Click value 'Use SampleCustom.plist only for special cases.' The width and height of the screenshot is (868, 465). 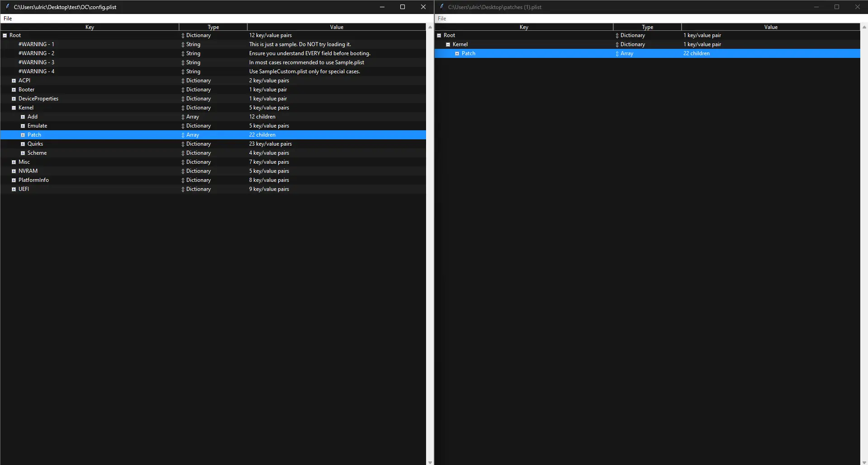[x=304, y=71]
